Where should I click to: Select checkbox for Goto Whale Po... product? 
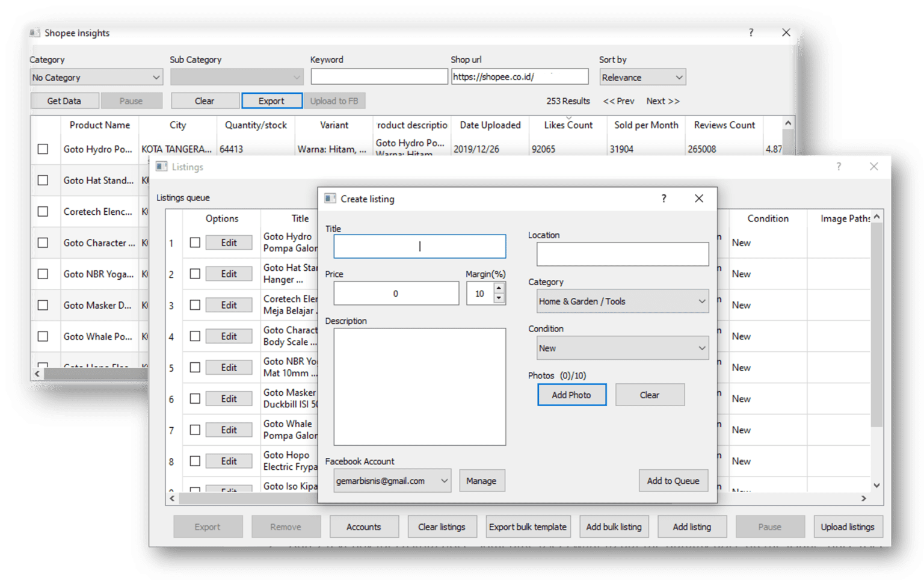click(43, 336)
